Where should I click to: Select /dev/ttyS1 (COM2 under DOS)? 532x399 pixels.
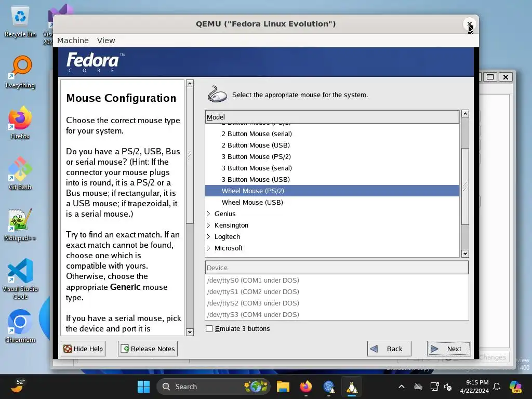337,292
